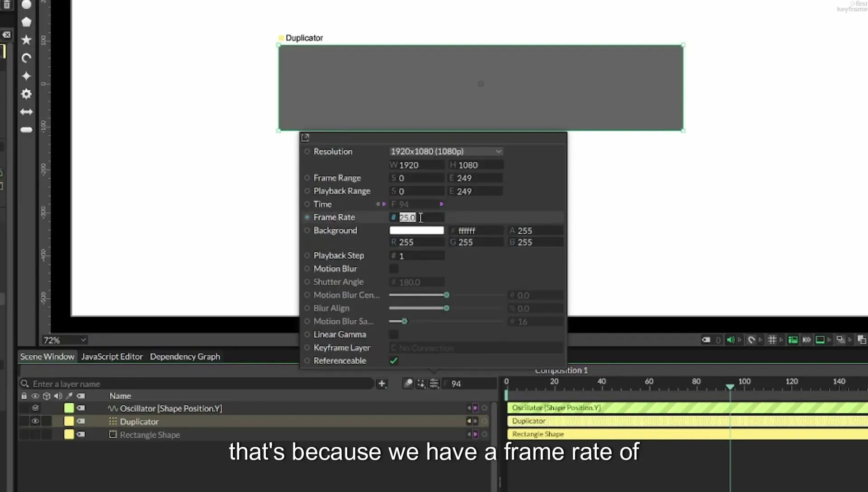Toggle Duplicator layer visibility eye
This screenshot has width=868, height=492.
[x=35, y=421]
